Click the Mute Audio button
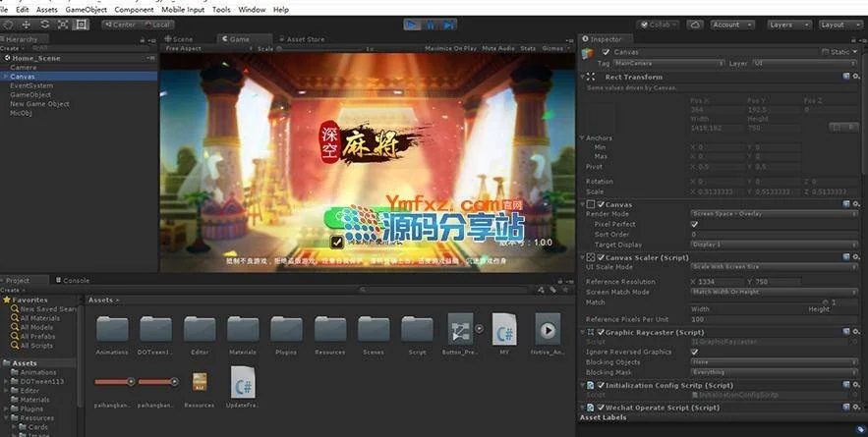Screen dimensions: 868x437 point(498,48)
